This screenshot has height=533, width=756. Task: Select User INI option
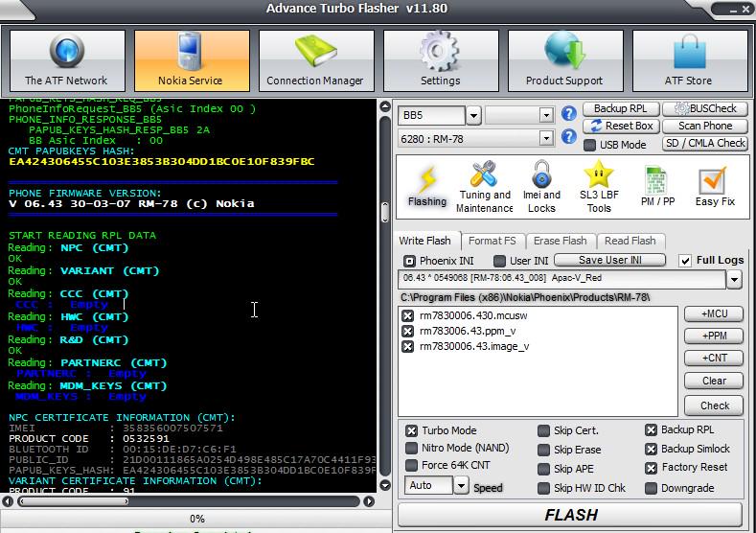[499, 261]
